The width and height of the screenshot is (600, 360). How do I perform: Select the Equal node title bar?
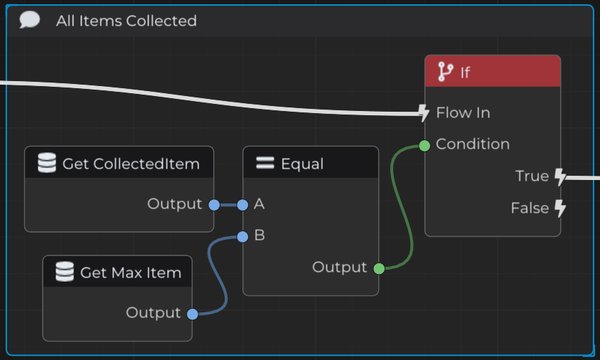[x=311, y=162]
